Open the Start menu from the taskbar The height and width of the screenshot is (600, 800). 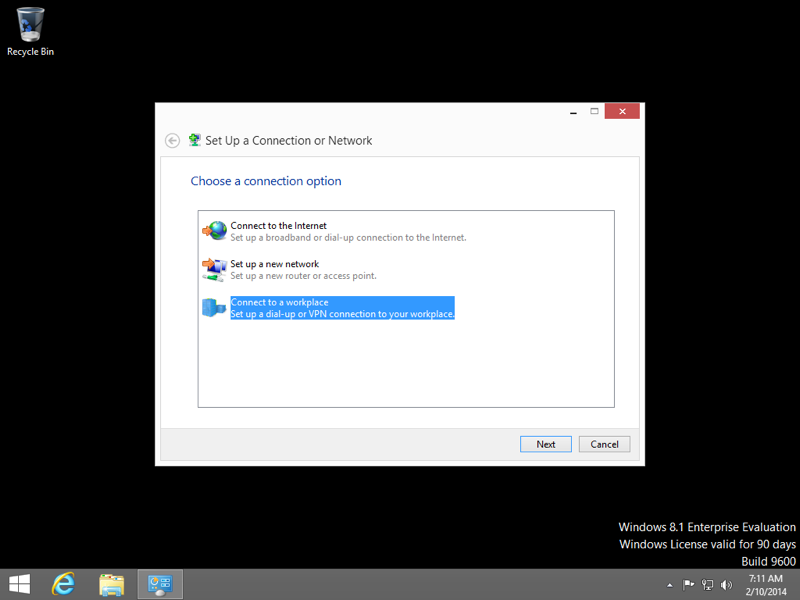(20, 584)
